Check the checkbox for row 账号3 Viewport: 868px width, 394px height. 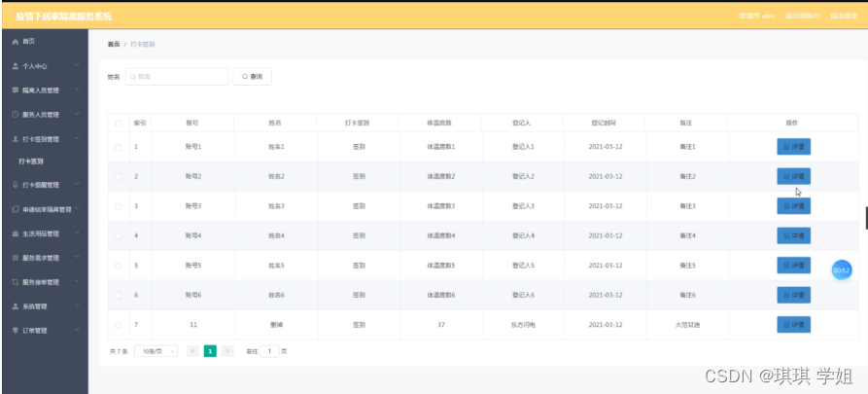click(x=119, y=206)
